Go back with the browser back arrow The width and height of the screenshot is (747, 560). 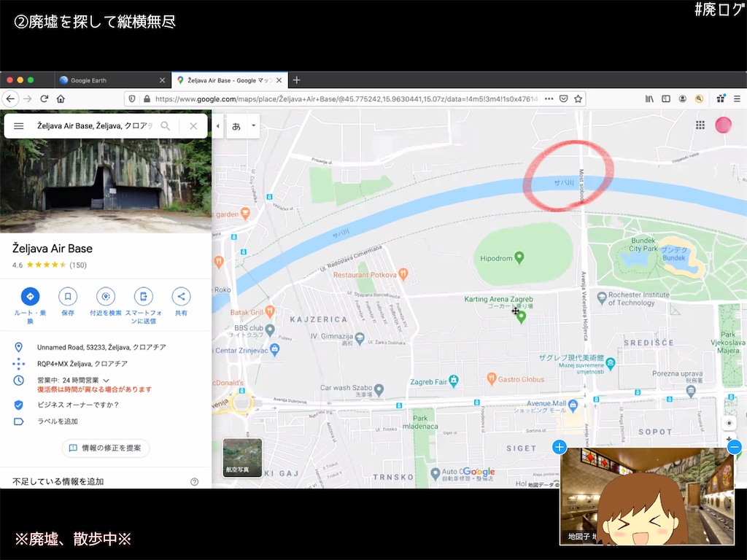10,99
